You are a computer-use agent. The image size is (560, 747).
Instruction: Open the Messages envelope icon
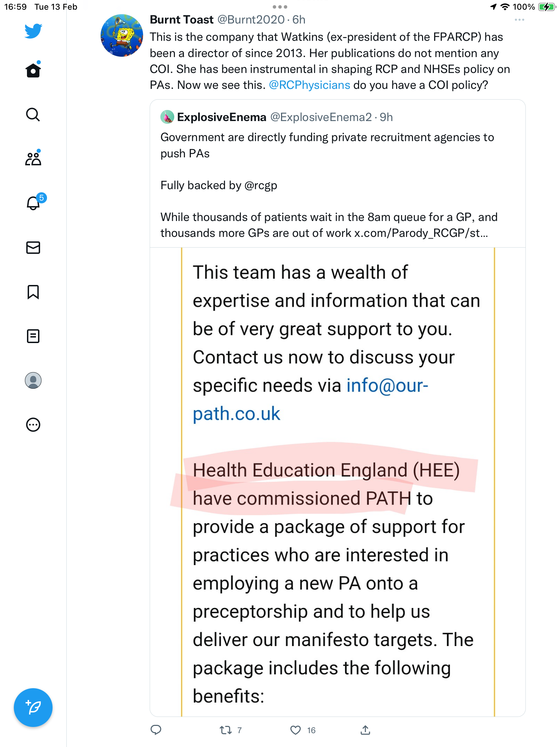coord(33,248)
